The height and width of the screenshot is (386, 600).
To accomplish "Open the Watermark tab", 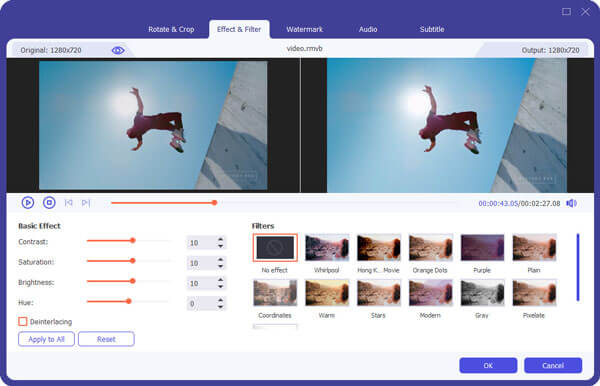I will click(305, 29).
